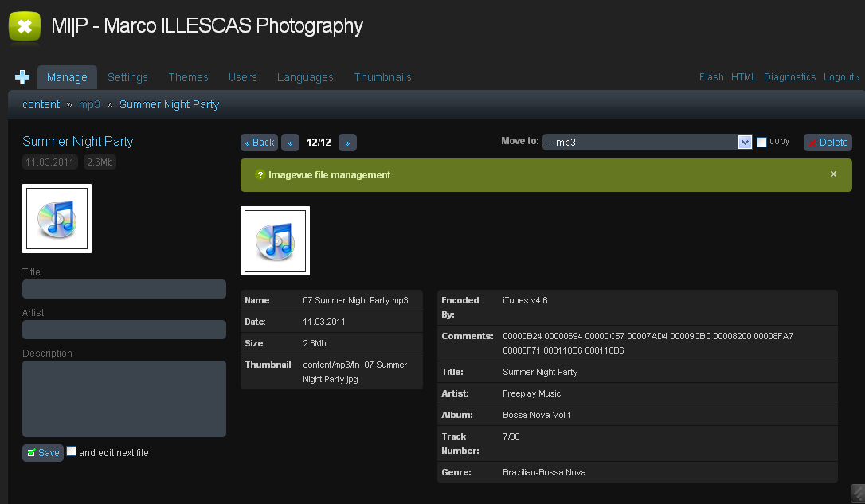The width and height of the screenshot is (865, 504).
Task: Open the Manage tab
Action: pos(67,77)
